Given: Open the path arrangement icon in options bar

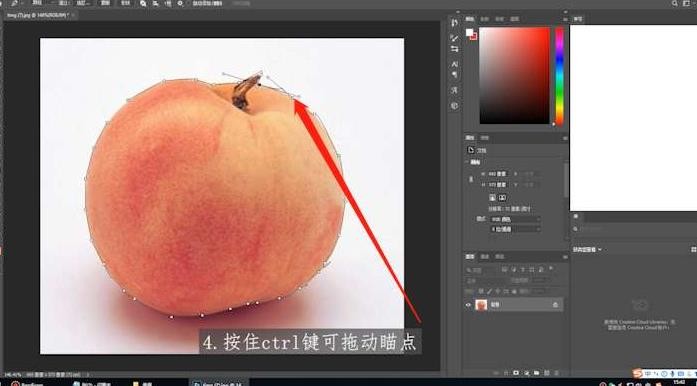Looking at the screenshot, I should [168, 4].
